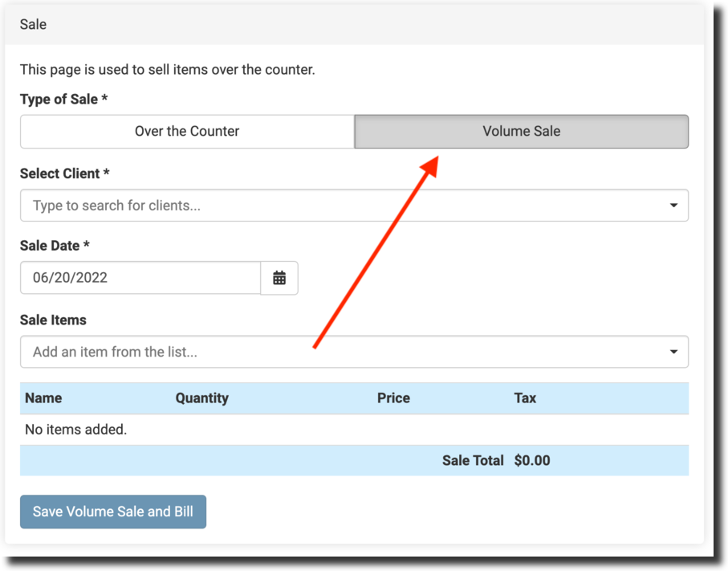
Task: Click the Sale Date field showing 06/20/2022
Action: tap(140, 278)
